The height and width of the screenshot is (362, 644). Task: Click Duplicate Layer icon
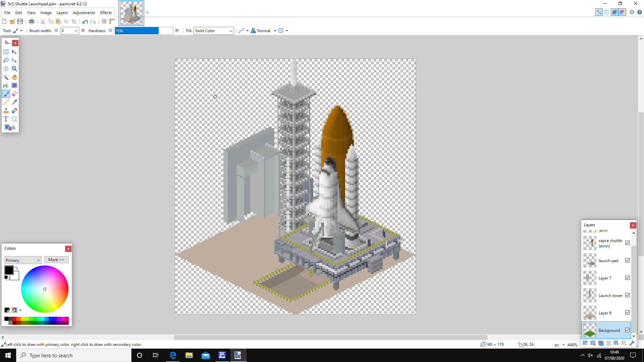pyautogui.click(x=601, y=343)
